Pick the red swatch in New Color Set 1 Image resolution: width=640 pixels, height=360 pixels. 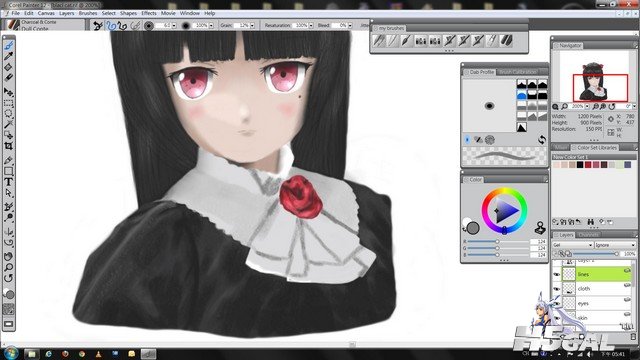coord(588,165)
